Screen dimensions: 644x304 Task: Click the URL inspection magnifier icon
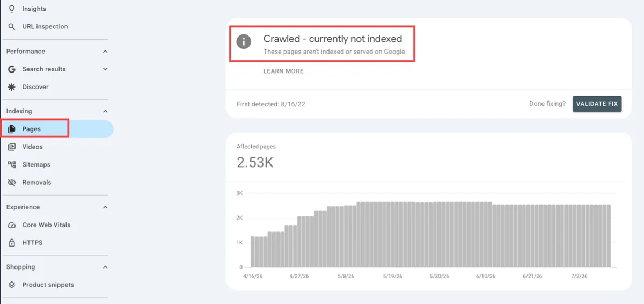[x=12, y=26]
